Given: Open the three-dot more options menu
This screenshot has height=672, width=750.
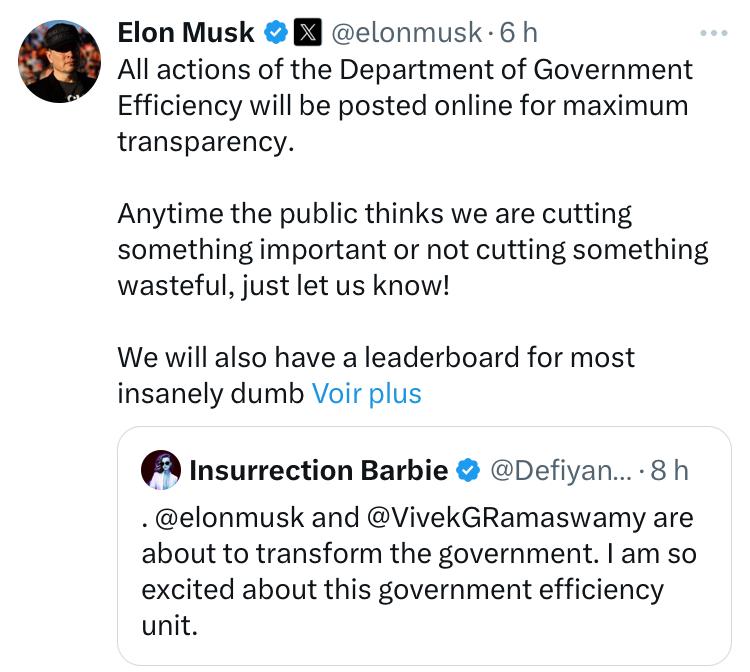Looking at the screenshot, I should click(x=714, y=34).
